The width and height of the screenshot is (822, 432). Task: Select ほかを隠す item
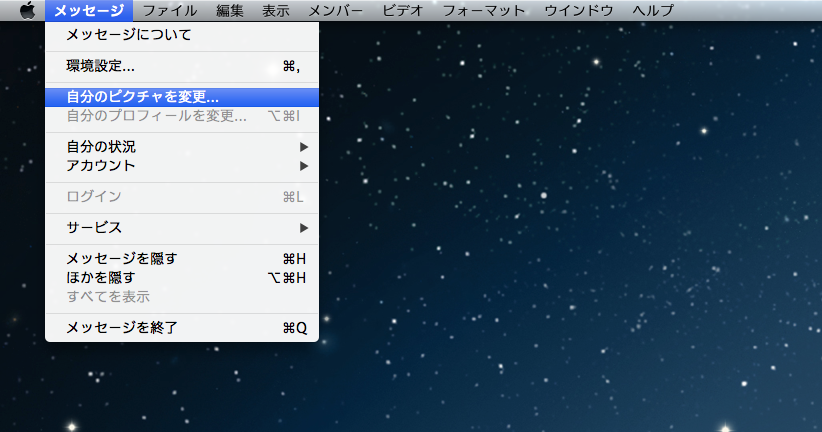[x=182, y=277]
